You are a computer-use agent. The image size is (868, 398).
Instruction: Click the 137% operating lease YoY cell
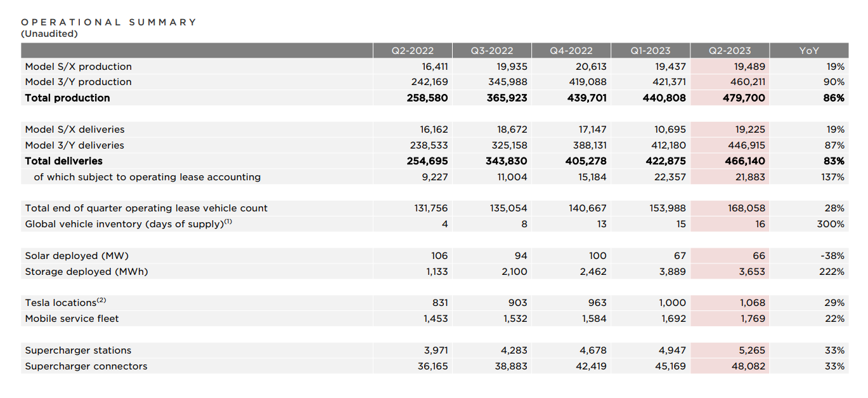pyautogui.click(x=833, y=177)
